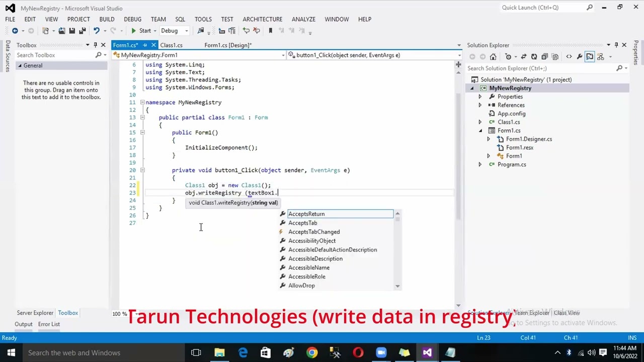Click the IntelliSense list scroll down arrow

click(x=397, y=286)
